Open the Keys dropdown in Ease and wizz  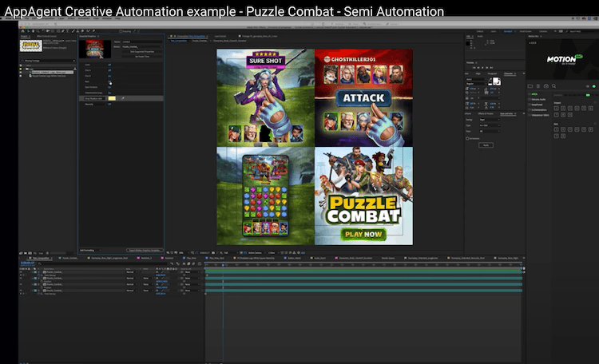click(490, 131)
